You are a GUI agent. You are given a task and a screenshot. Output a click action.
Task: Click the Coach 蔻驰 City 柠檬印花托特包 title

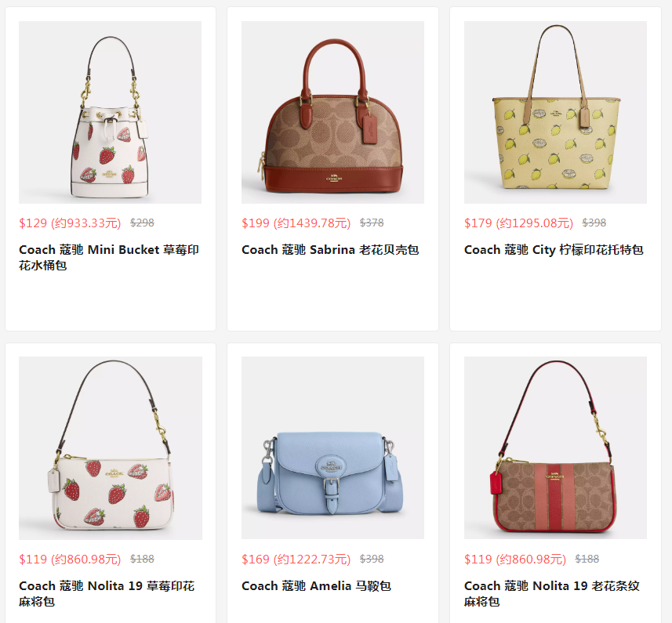tap(554, 250)
